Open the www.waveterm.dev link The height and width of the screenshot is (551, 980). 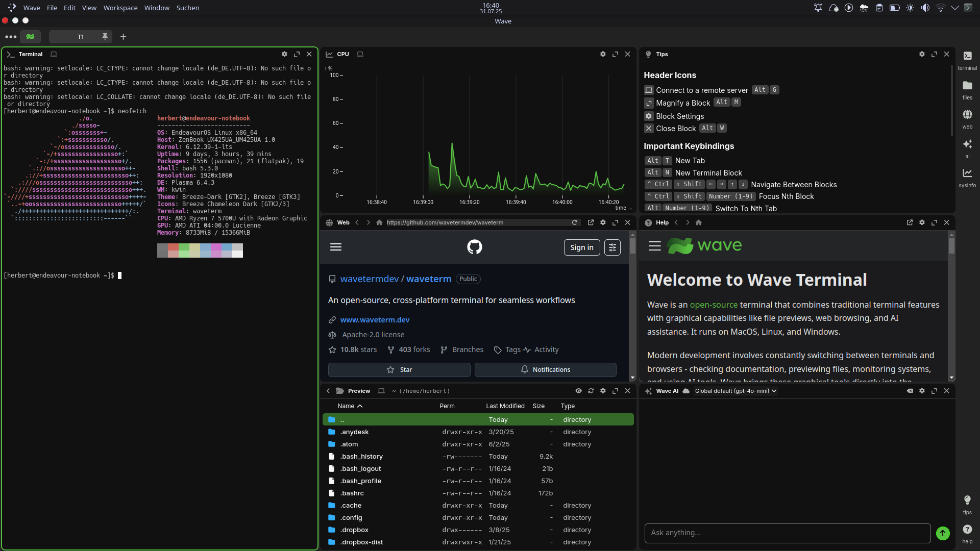375,320
